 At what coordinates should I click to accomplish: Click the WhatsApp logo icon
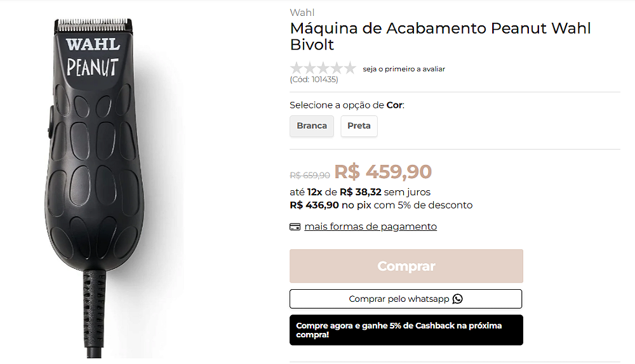click(458, 299)
